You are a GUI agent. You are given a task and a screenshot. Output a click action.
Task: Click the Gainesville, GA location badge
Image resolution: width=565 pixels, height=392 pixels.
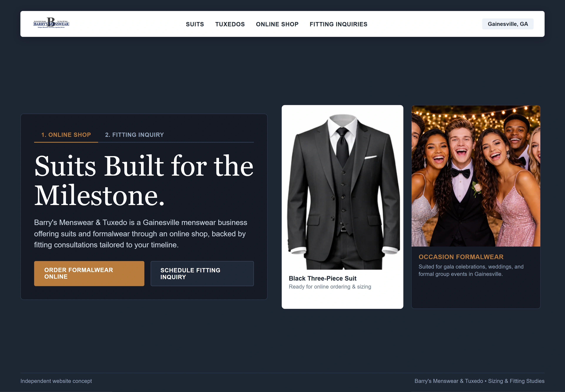tap(508, 24)
